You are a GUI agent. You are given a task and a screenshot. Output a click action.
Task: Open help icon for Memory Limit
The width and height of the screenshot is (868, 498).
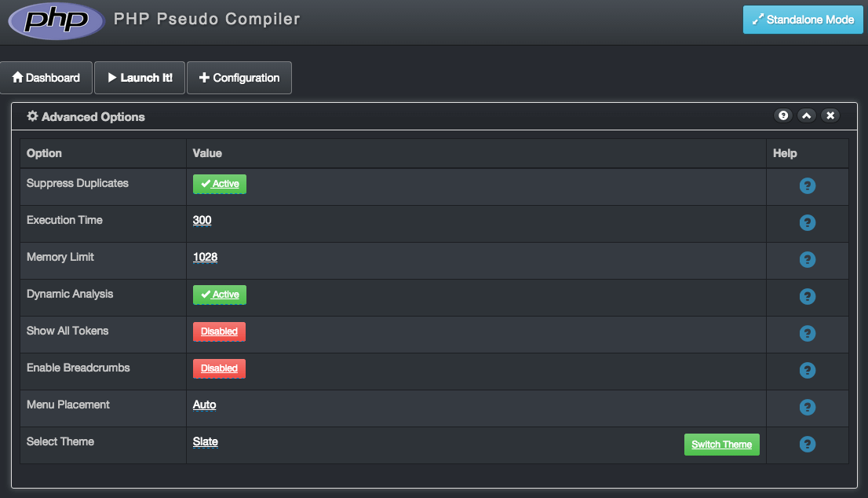click(807, 259)
